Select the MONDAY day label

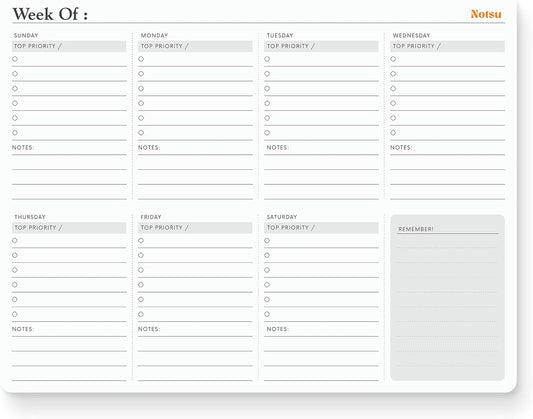154,35
